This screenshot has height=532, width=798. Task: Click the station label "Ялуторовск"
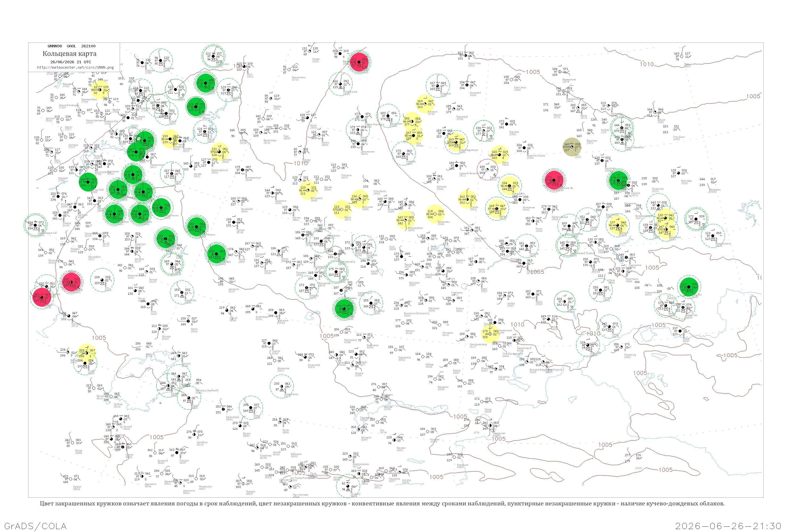[x=317, y=199]
